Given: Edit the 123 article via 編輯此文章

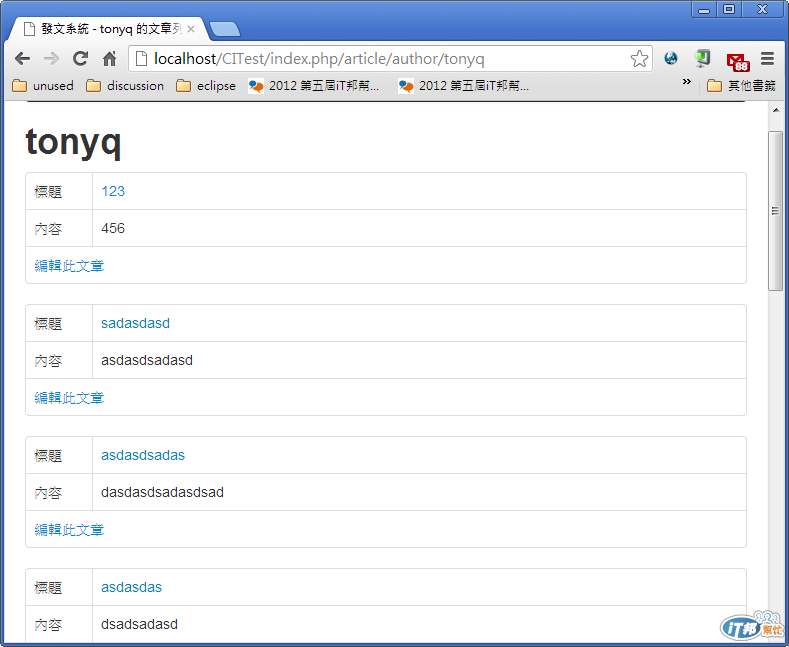Looking at the screenshot, I should click(69, 266).
